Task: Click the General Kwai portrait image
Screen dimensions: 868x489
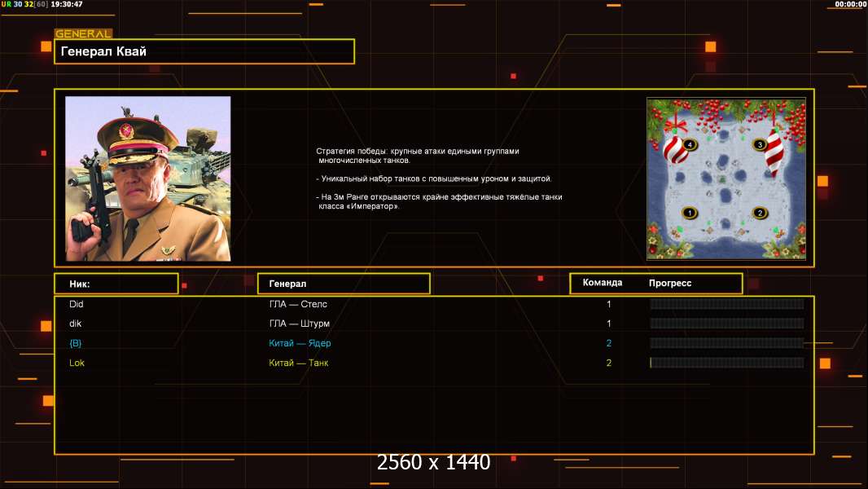Action: coord(147,178)
